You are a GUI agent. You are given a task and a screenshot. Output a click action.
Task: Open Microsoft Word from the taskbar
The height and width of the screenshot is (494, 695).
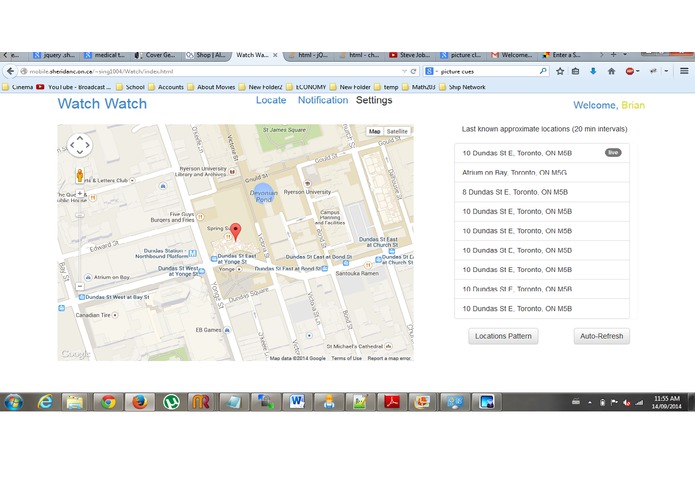pos(297,402)
